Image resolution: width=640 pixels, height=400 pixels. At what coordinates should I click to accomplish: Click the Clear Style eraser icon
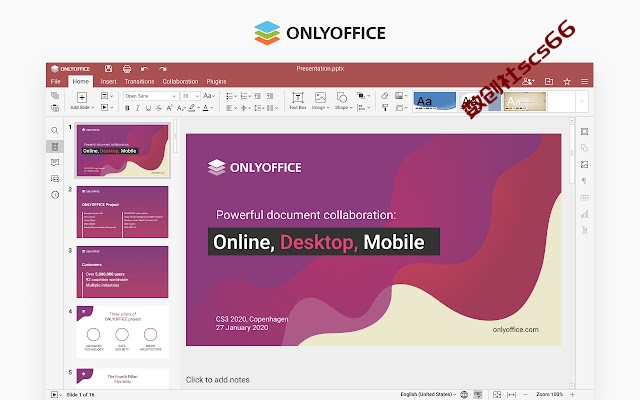click(x=384, y=96)
